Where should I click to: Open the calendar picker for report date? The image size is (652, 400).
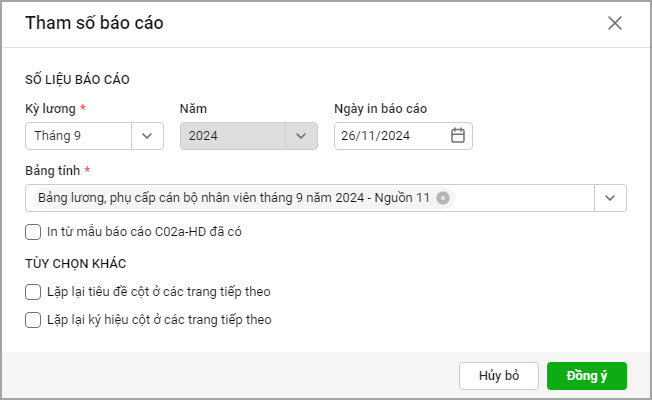point(458,135)
